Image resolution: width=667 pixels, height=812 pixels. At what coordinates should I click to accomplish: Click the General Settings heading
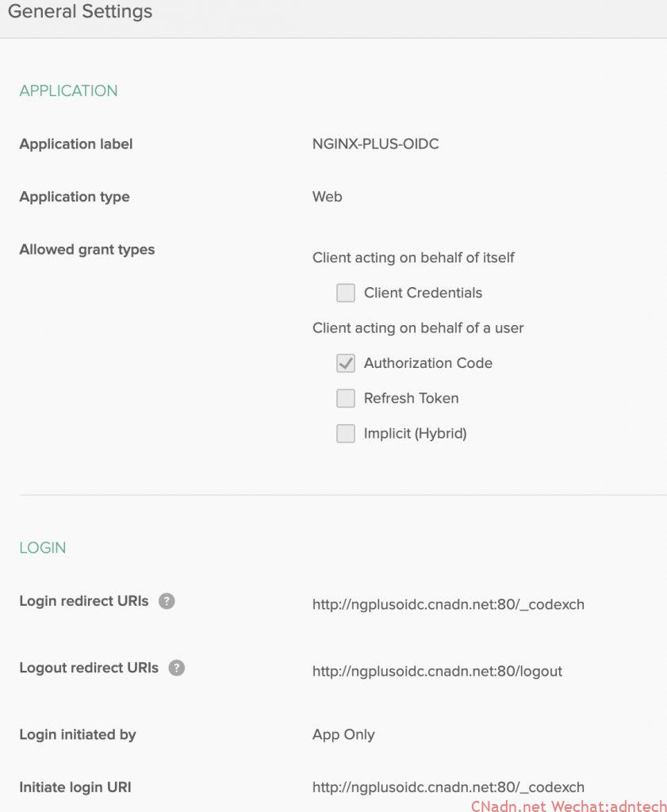click(80, 12)
